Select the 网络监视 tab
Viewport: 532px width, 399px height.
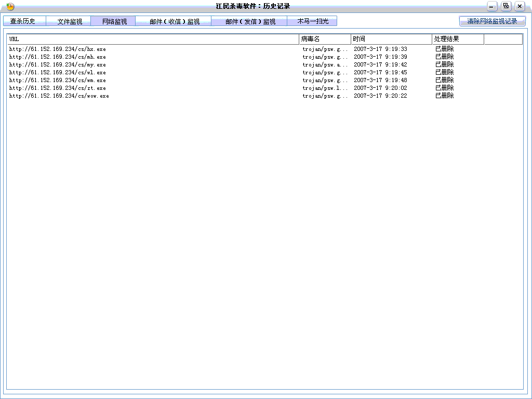pyautogui.click(x=113, y=21)
